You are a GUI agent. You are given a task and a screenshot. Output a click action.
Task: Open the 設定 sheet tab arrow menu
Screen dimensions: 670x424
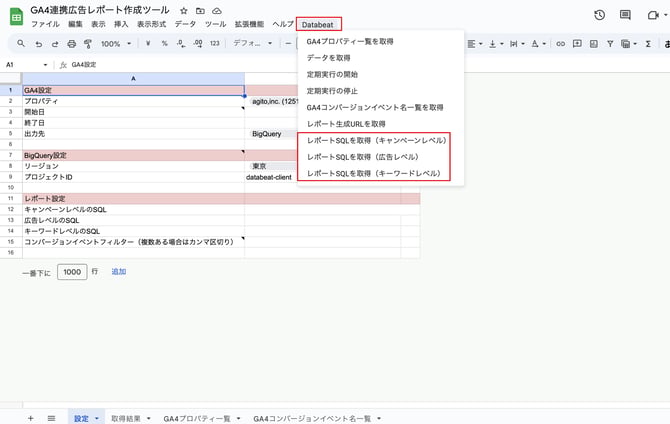[x=97, y=418]
